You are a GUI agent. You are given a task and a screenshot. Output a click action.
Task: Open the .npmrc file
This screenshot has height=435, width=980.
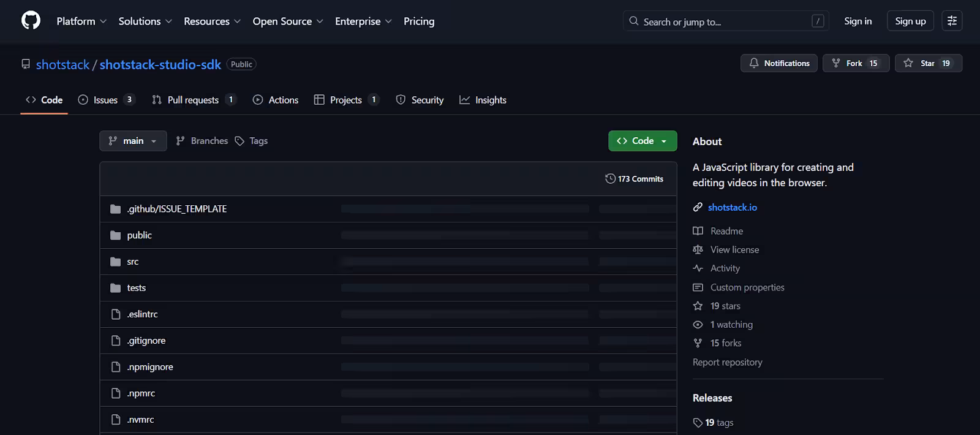[141, 393]
